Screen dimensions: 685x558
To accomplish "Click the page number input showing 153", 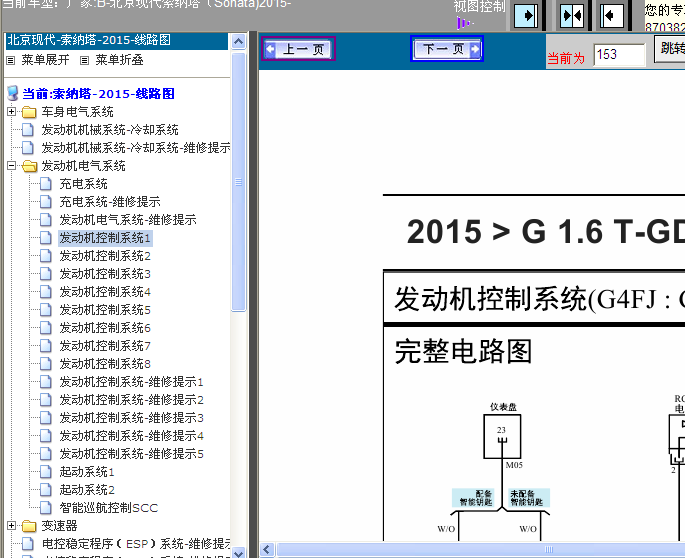I will pyautogui.click(x=619, y=55).
